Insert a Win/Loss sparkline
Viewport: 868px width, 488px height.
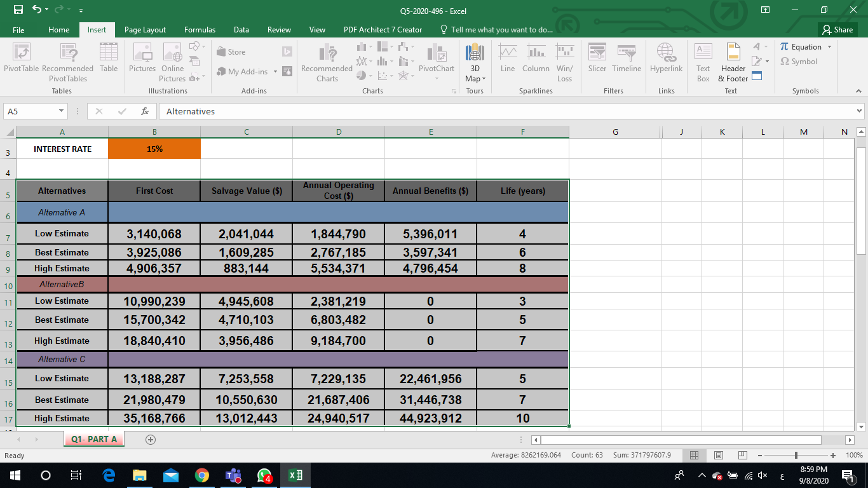(x=564, y=62)
